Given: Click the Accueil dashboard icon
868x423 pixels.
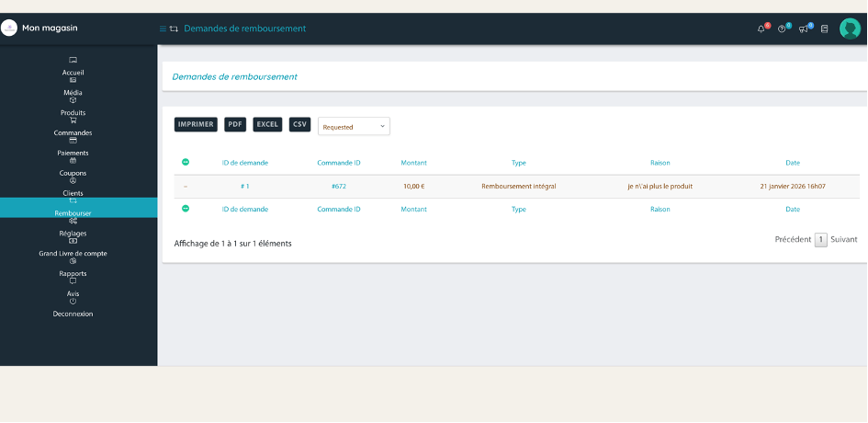Looking at the screenshot, I should 73,60.
